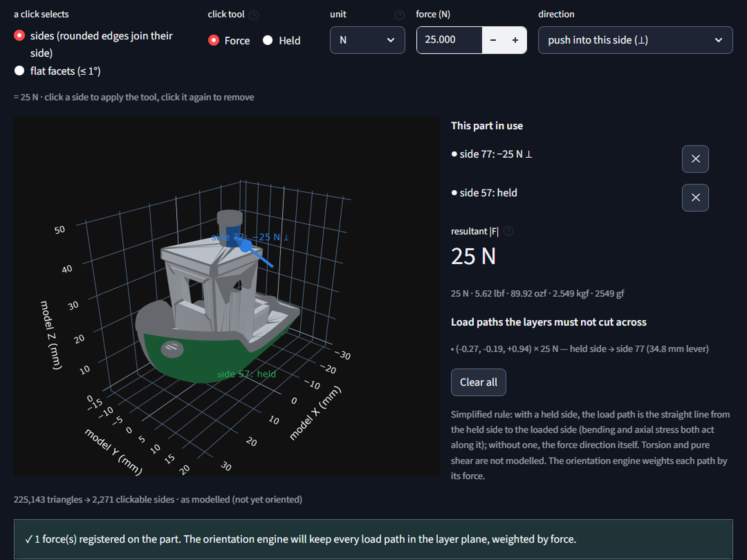The width and height of the screenshot is (747, 560).
Task: Click the 'model X (mm)' axis label
Action: click(315, 413)
